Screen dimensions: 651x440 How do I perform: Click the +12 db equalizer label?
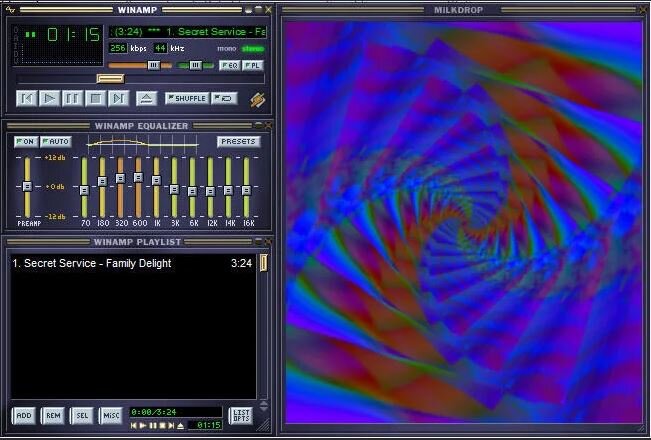point(55,158)
